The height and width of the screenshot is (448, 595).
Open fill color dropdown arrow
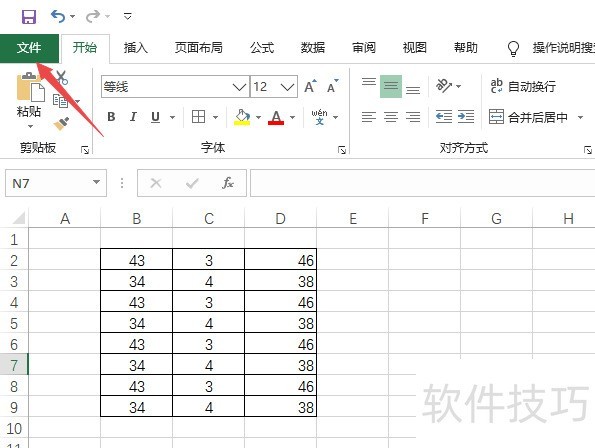(x=258, y=117)
